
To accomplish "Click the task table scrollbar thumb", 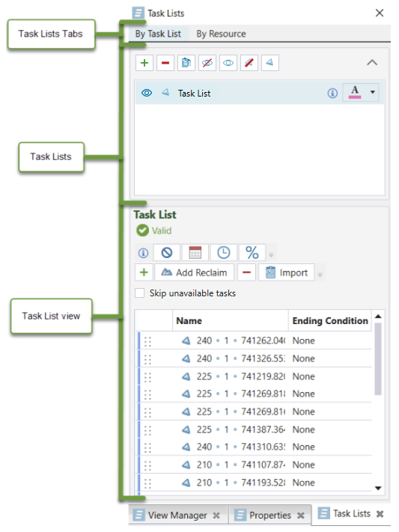I will coord(378,358).
